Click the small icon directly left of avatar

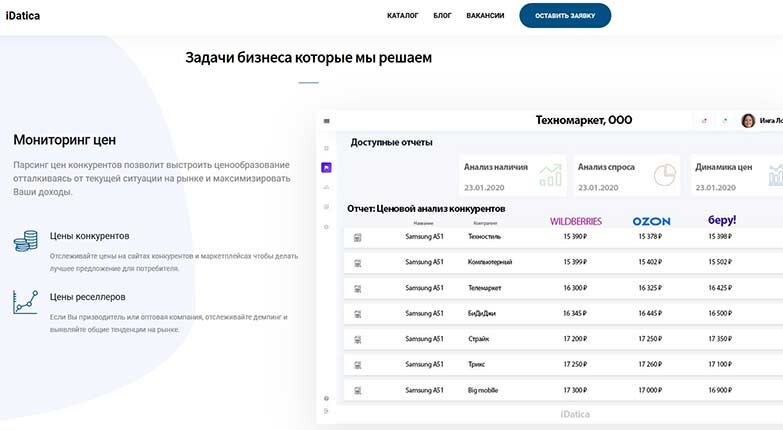tap(725, 121)
